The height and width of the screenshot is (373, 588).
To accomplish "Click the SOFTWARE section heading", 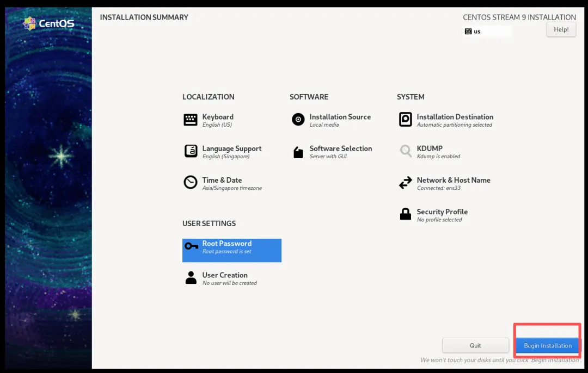I will (x=309, y=97).
